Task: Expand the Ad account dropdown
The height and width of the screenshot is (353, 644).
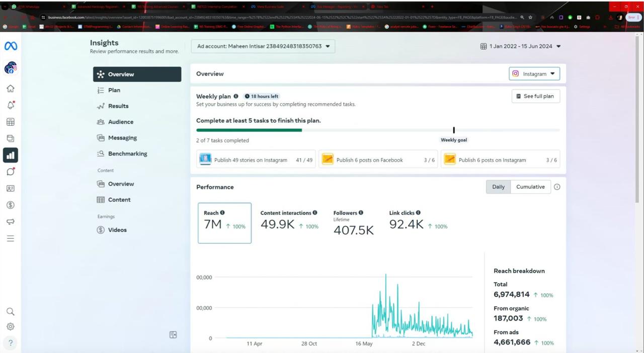Action: 263,46
